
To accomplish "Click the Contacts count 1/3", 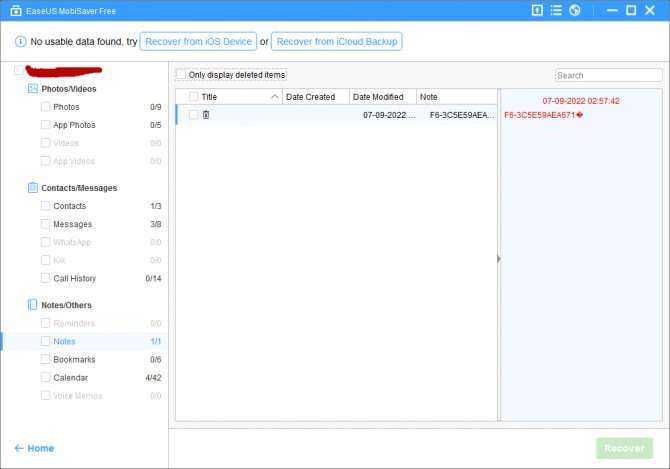I will [156, 206].
